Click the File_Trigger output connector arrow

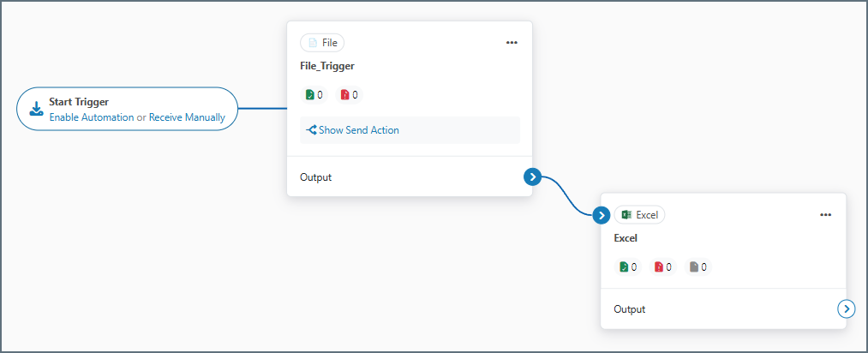pyautogui.click(x=533, y=177)
